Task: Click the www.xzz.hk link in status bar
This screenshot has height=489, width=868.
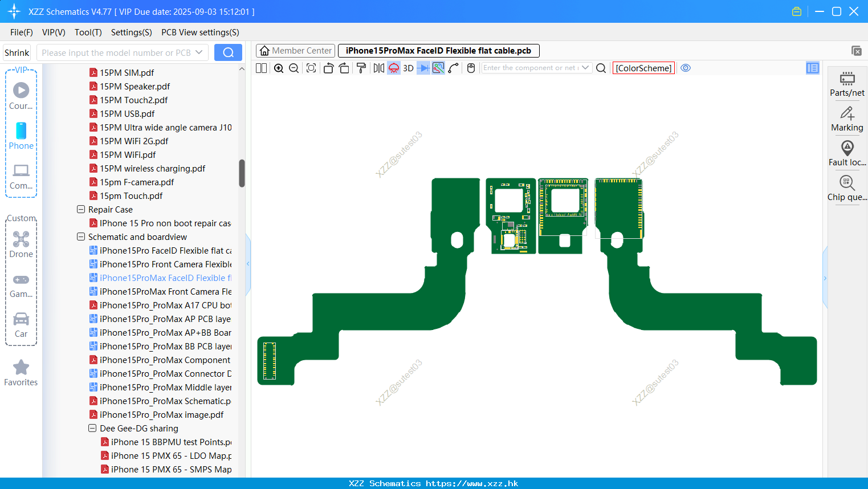Action: (x=472, y=483)
